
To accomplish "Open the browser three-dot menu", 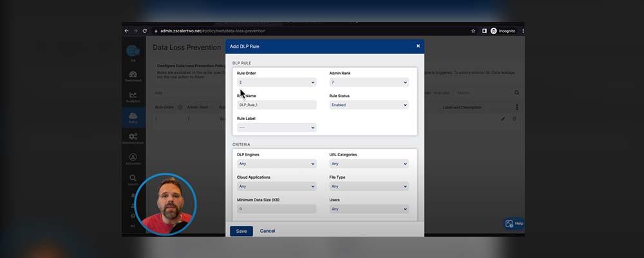I will click(x=523, y=31).
